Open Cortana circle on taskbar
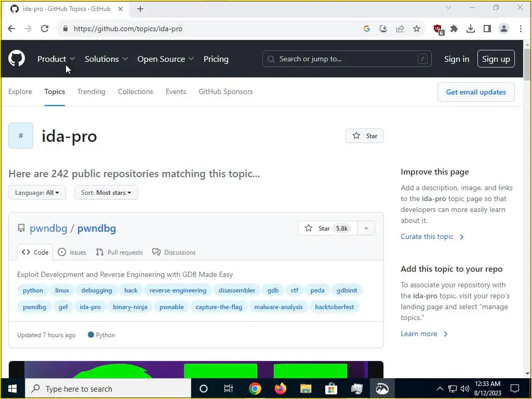 click(x=204, y=389)
